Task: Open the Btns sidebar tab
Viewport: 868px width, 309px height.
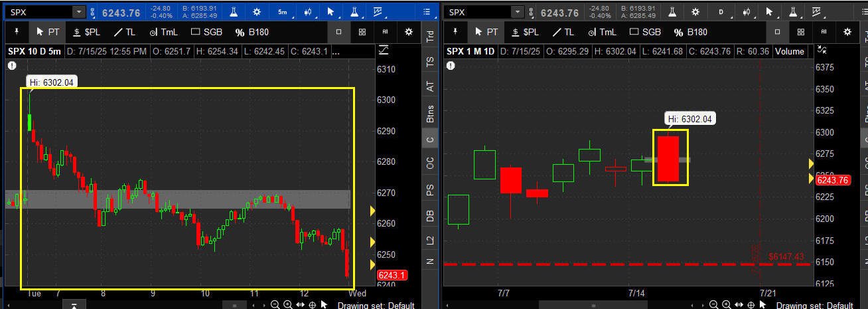Action: (430, 114)
